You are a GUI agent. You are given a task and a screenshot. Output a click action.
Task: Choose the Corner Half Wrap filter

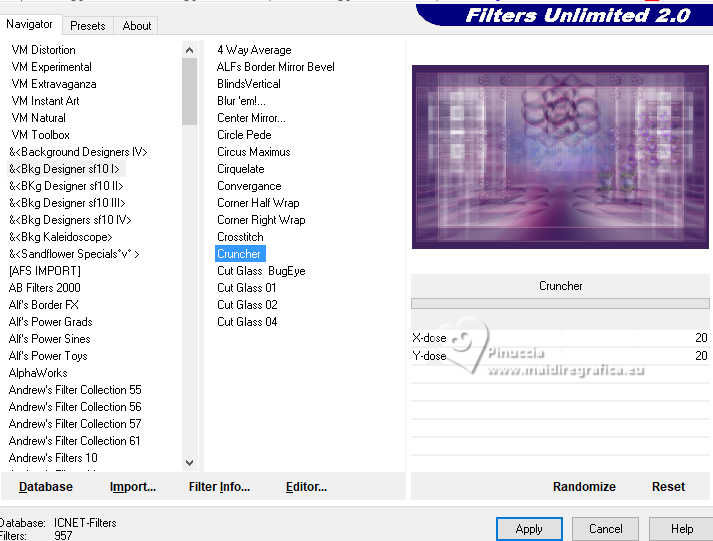click(258, 203)
